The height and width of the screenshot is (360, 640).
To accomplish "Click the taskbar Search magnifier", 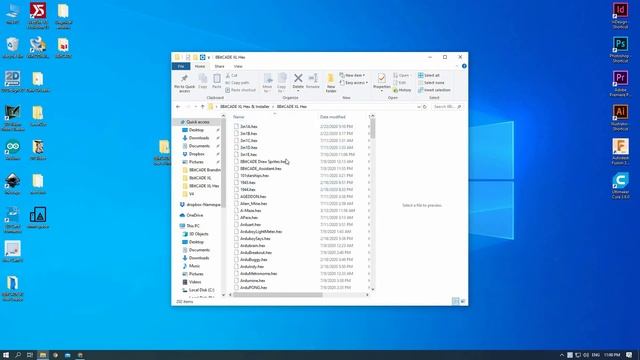I will (x=18, y=355).
